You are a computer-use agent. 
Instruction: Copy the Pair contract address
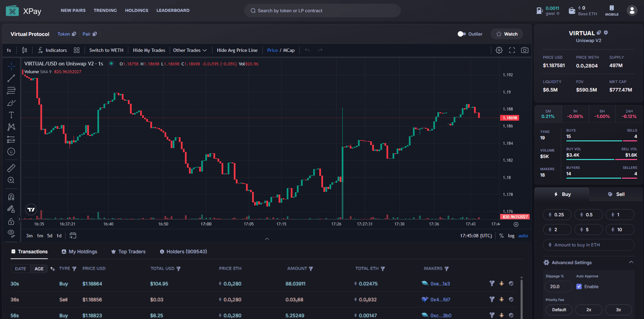tap(95, 34)
